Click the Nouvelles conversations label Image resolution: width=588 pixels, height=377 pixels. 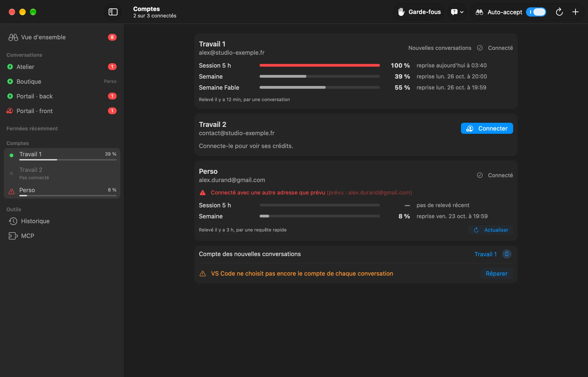click(440, 48)
